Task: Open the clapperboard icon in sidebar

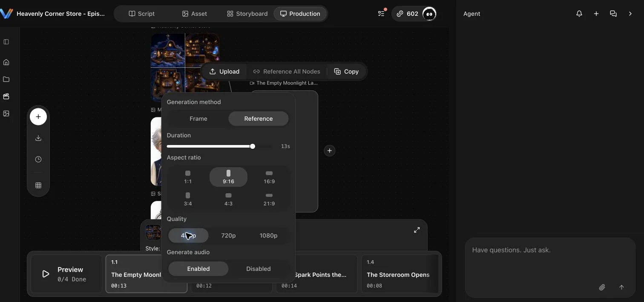Action: [6, 96]
